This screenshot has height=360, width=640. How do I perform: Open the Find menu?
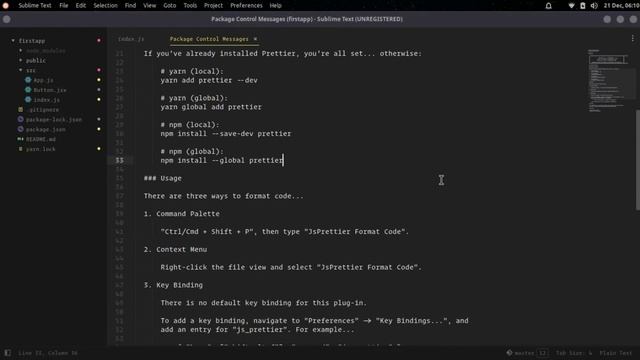(130, 6)
